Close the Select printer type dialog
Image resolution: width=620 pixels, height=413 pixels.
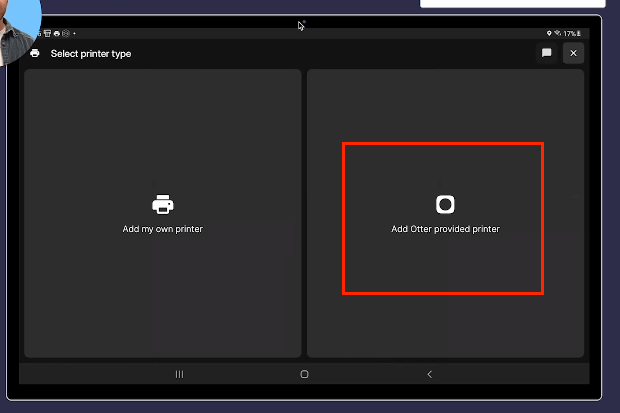coord(573,53)
